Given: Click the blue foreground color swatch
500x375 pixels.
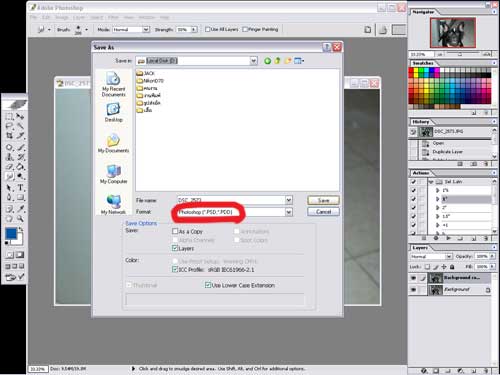Looking at the screenshot, I should (11, 233).
